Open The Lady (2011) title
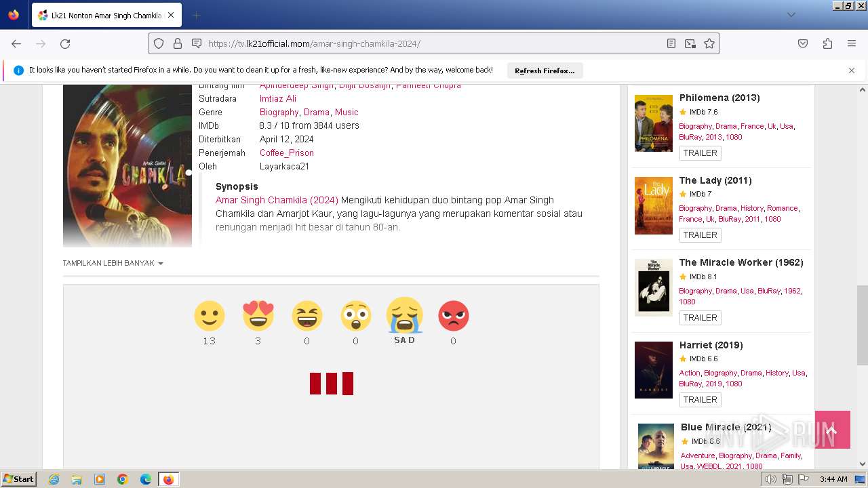Image resolution: width=868 pixels, height=488 pixels. point(715,180)
